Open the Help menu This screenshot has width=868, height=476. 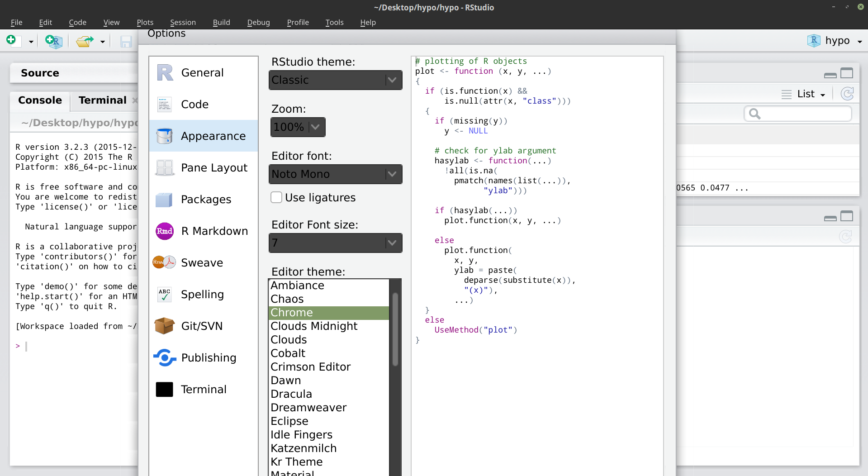coord(368,22)
